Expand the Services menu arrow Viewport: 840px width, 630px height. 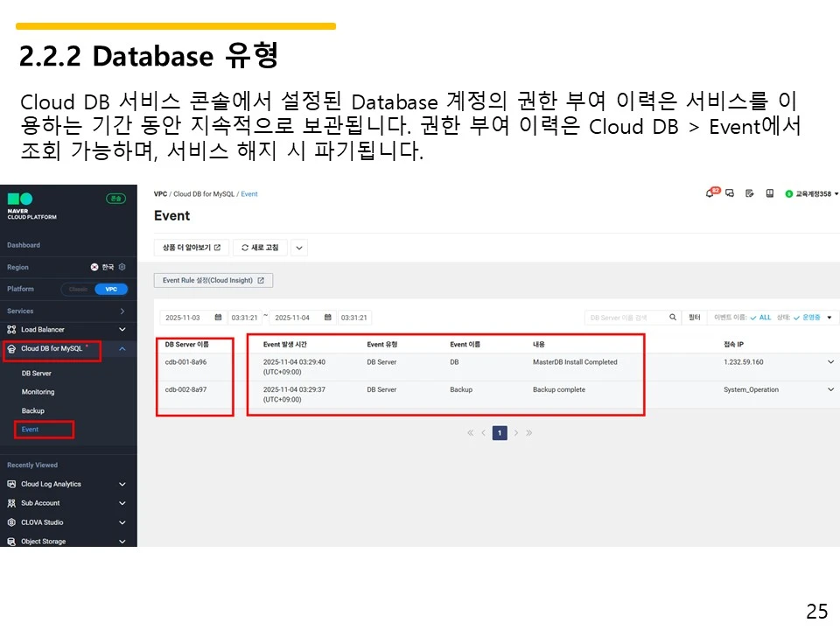(x=122, y=311)
